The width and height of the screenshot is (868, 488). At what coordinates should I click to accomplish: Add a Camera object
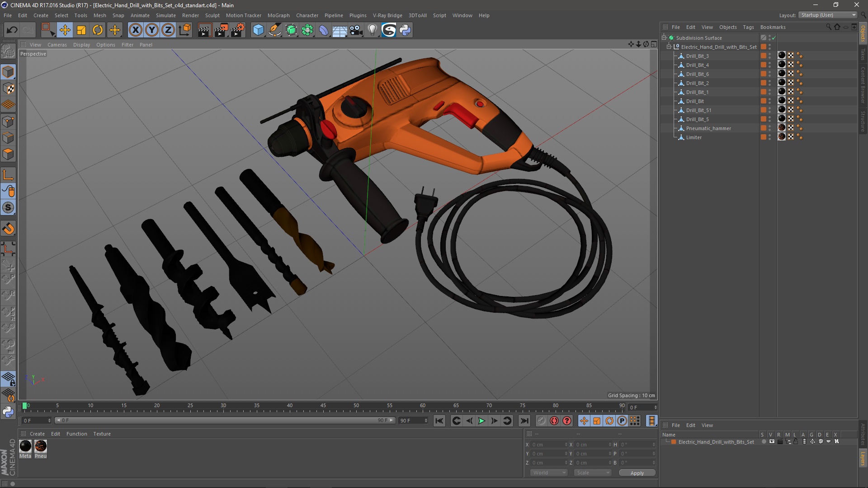tap(356, 30)
